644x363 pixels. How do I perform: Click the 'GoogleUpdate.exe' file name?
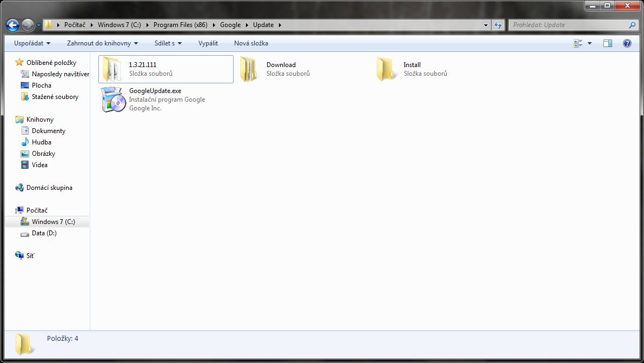tap(155, 91)
